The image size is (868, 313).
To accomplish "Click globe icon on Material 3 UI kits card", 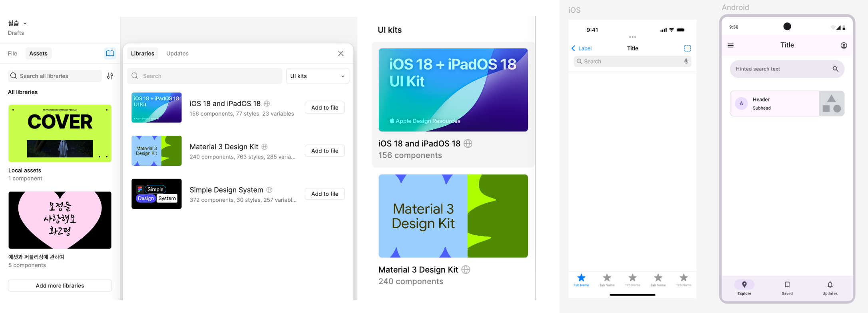I will [x=466, y=269].
